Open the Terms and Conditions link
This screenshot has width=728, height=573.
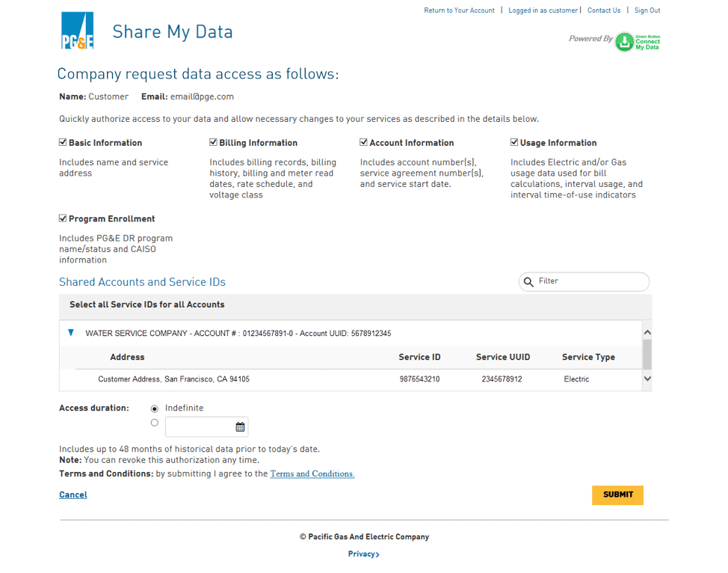tap(312, 474)
